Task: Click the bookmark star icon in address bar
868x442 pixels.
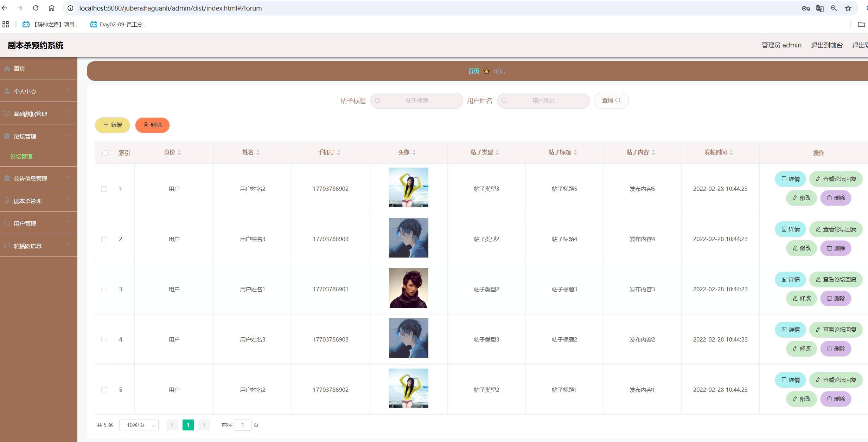Action: [x=848, y=8]
